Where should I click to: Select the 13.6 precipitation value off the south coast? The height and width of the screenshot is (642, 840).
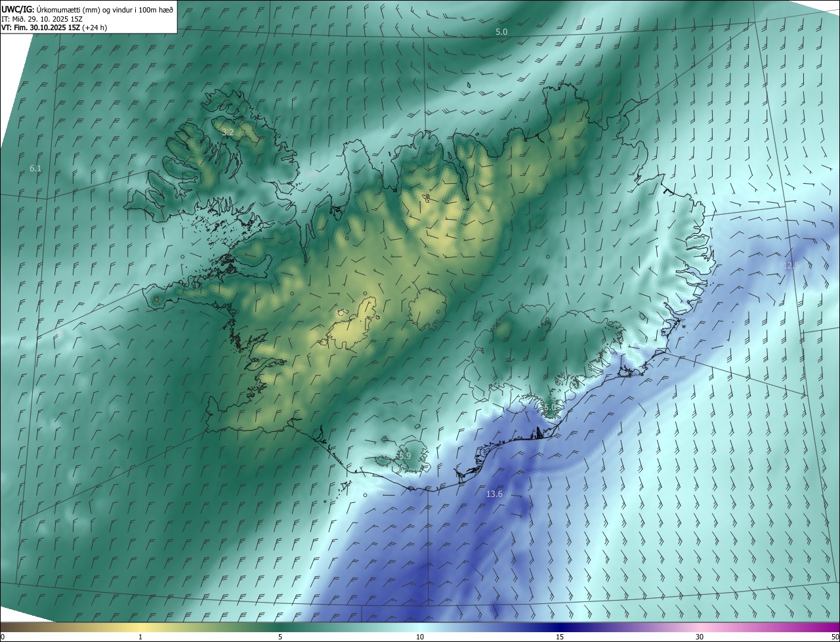tap(494, 494)
